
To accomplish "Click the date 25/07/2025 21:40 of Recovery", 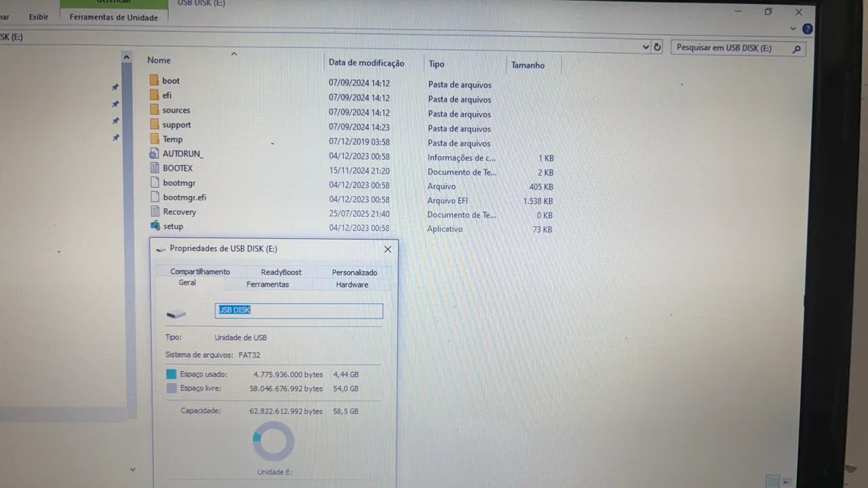I will pos(359,214).
